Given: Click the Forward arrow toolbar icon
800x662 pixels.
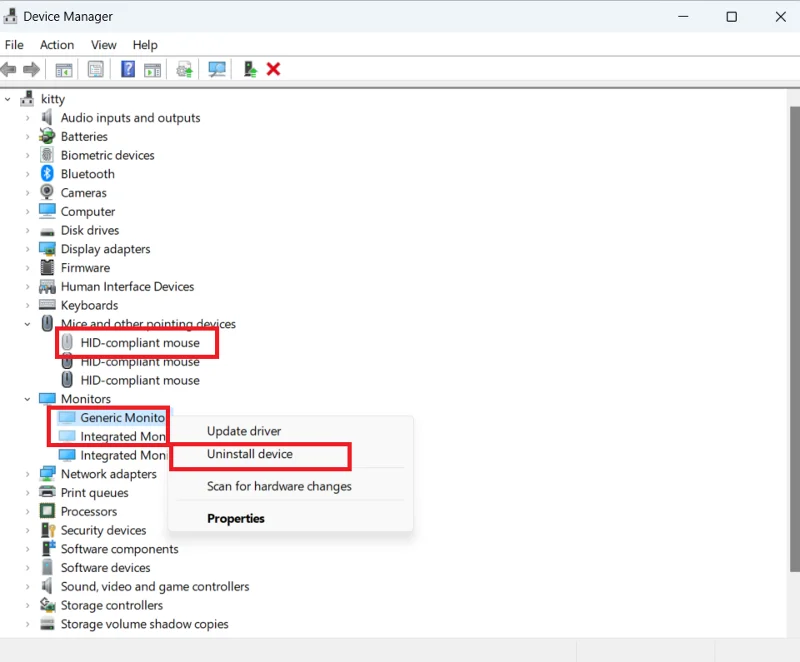Looking at the screenshot, I should tap(32, 69).
